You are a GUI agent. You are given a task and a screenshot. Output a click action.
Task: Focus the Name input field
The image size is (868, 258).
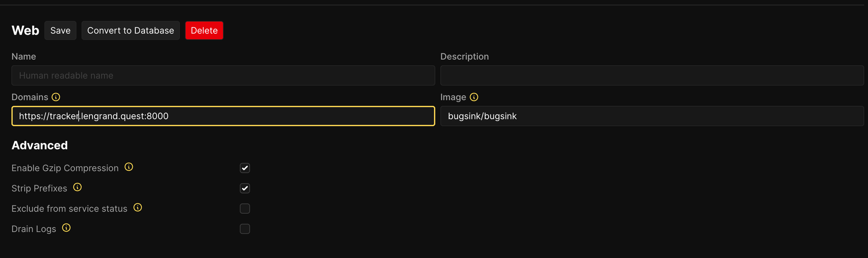[x=223, y=75]
